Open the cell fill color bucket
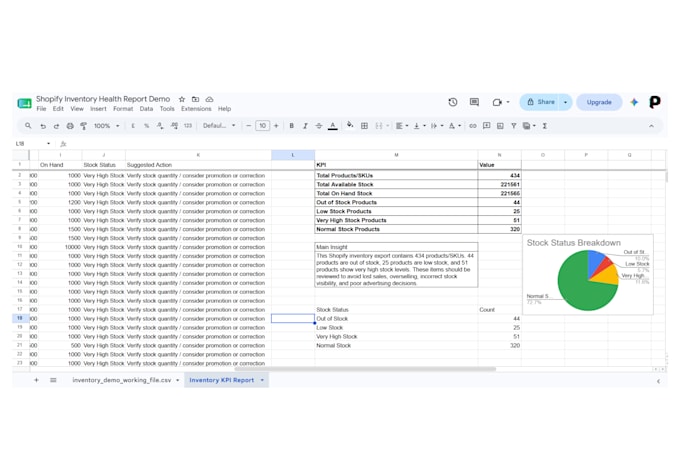The width and height of the screenshot is (680, 459). pos(350,125)
